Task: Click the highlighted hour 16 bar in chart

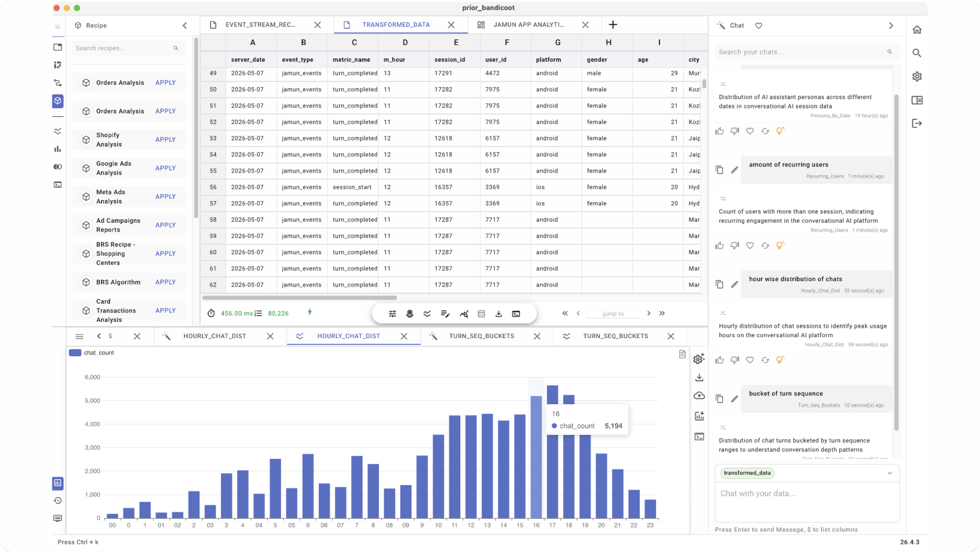Action: pyautogui.click(x=536, y=457)
